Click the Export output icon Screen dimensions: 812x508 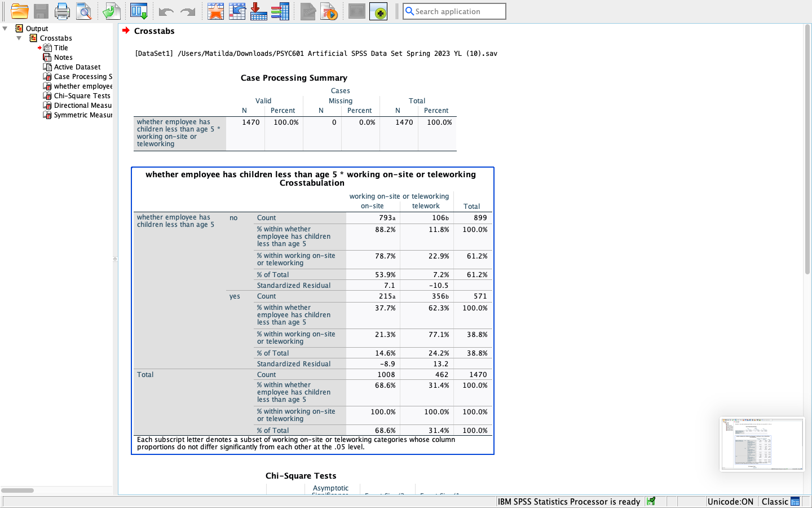[x=112, y=11]
